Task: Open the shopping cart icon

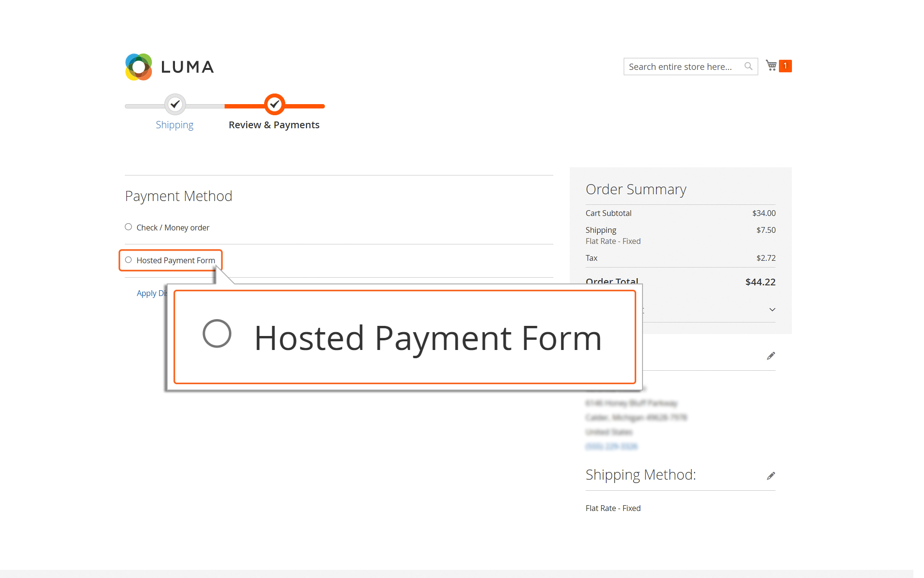Action: (771, 66)
